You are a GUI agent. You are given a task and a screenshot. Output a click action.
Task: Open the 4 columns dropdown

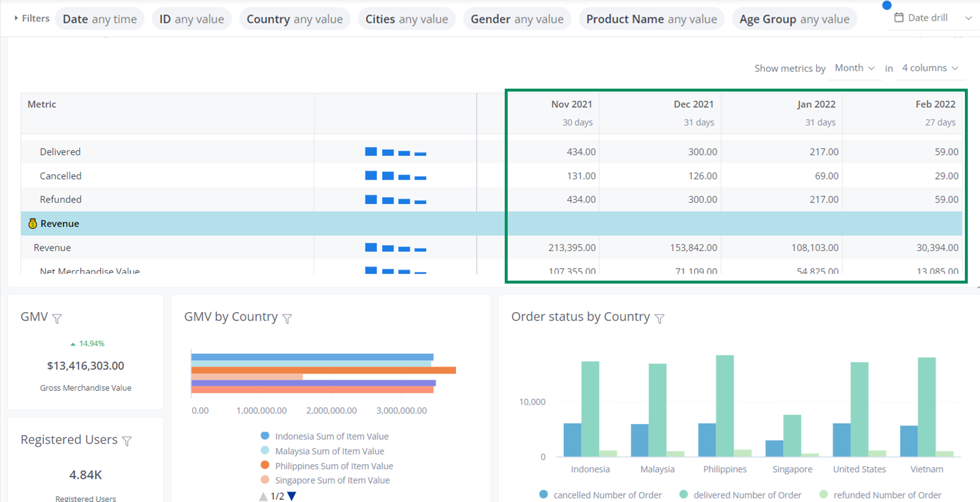click(x=930, y=68)
